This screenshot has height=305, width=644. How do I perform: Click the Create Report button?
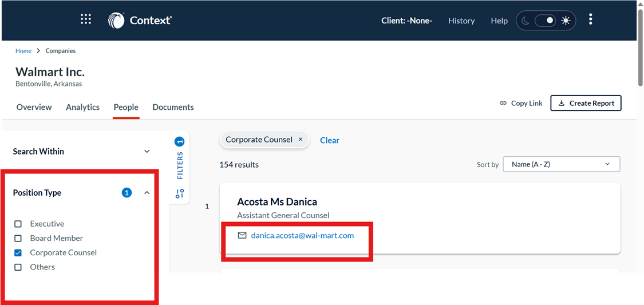(x=586, y=104)
